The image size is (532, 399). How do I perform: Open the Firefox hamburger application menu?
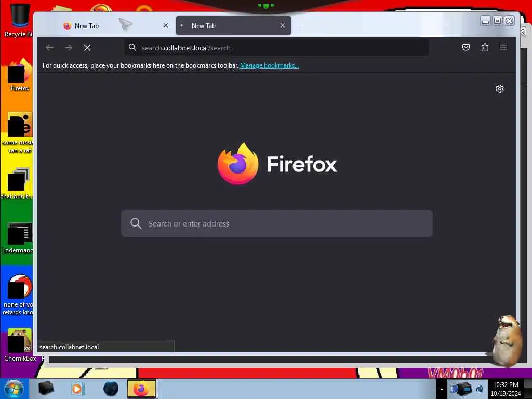click(x=503, y=47)
